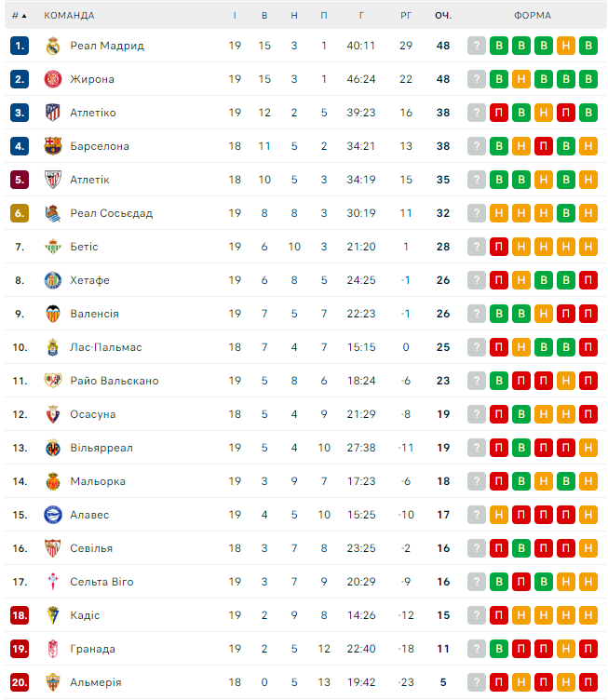Screen dimensions: 608x700
Task: Click the orange position 6 badge
Action: pyautogui.click(x=20, y=213)
